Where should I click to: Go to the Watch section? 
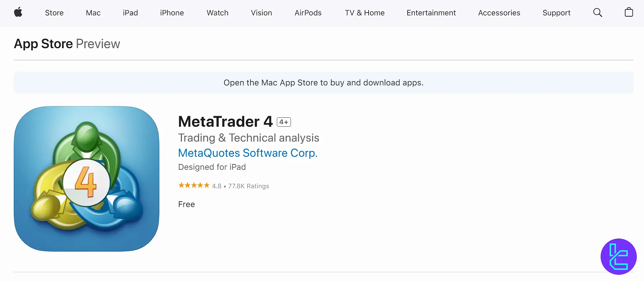(218, 13)
